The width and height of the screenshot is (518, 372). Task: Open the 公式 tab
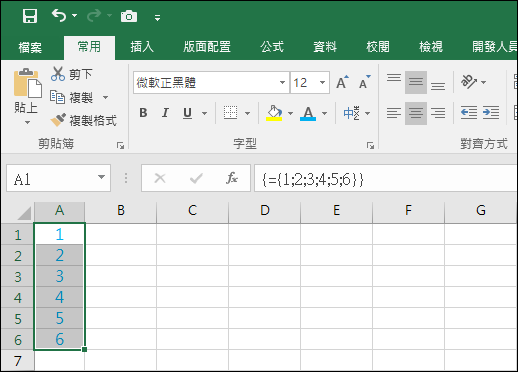click(x=272, y=47)
